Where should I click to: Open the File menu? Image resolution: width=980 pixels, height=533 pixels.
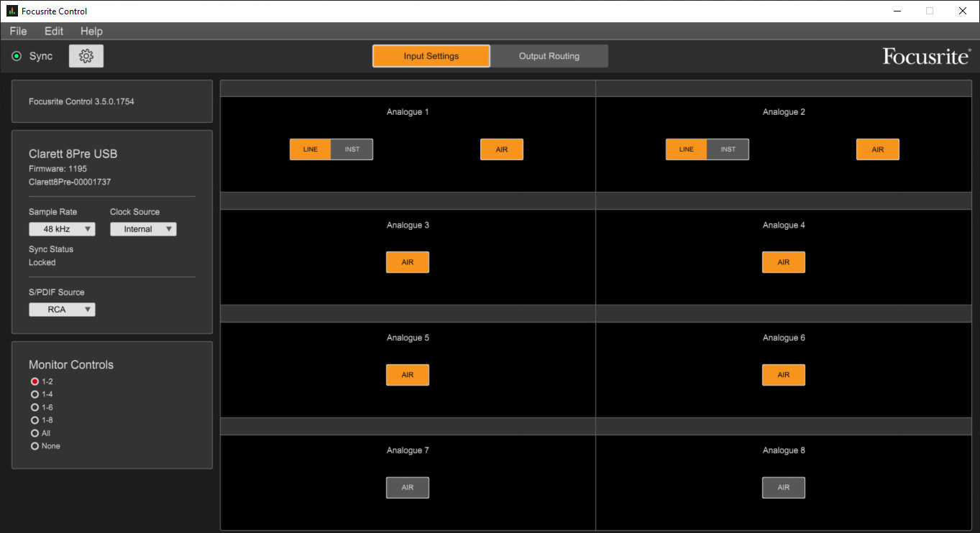(18, 31)
